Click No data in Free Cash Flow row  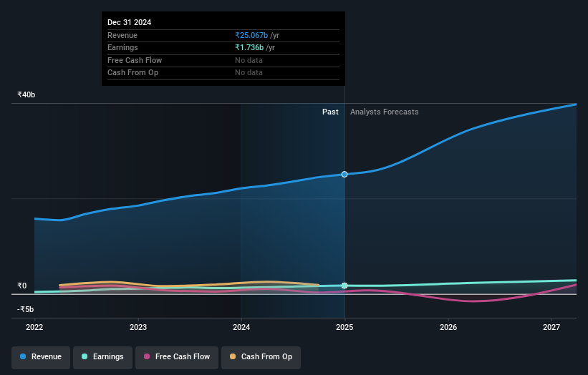point(249,60)
